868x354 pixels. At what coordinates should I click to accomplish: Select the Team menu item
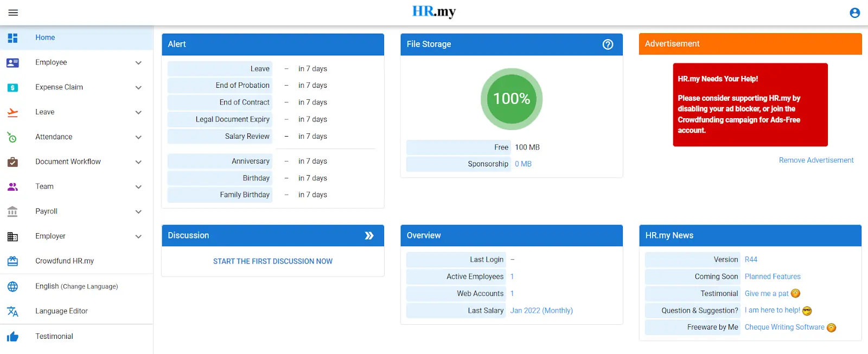[x=44, y=186]
